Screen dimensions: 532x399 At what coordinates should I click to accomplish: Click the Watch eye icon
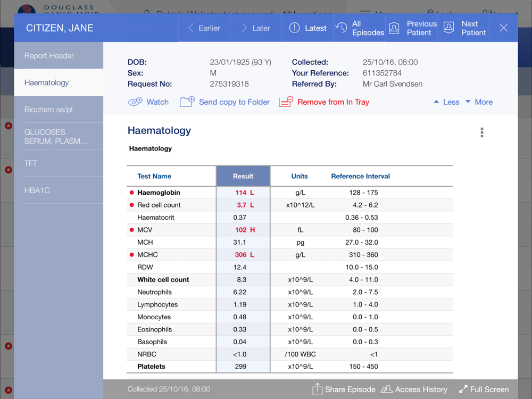click(x=135, y=102)
